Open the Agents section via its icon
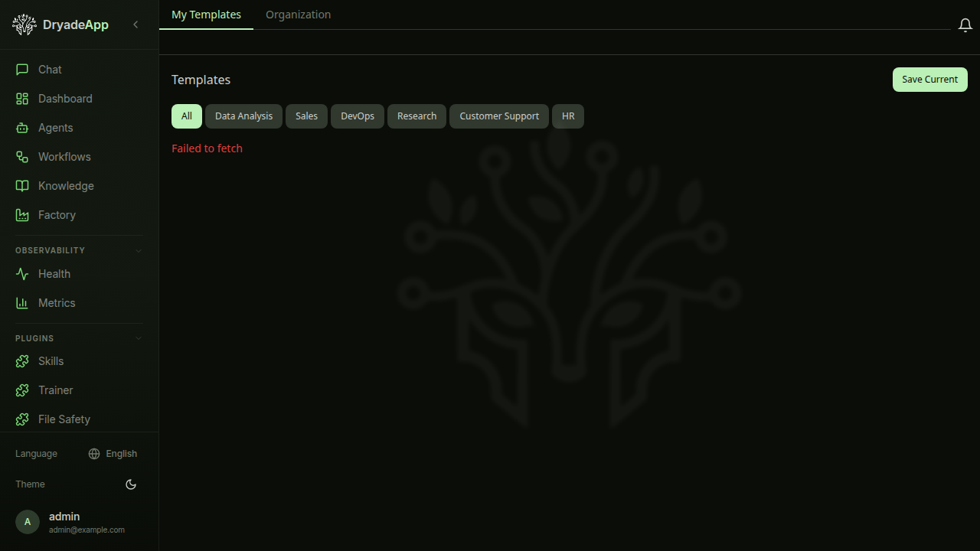980x551 pixels. pyautogui.click(x=23, y=127)
